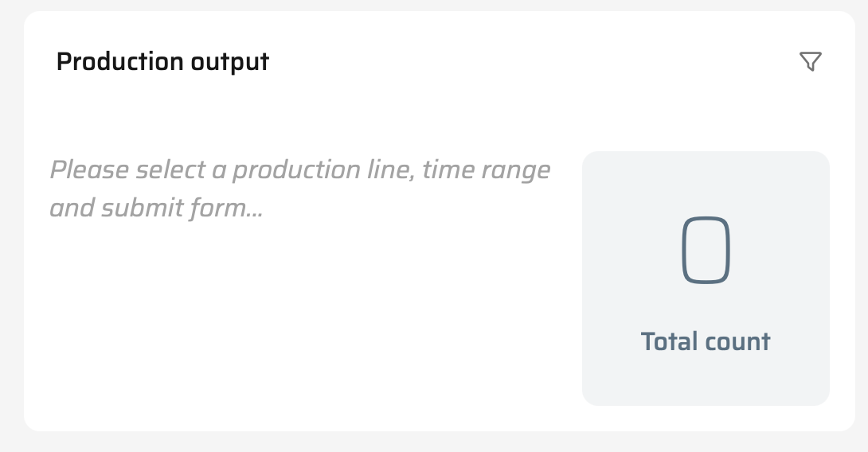
Task: Open the filter funnel icon
Action: [810, 61]
